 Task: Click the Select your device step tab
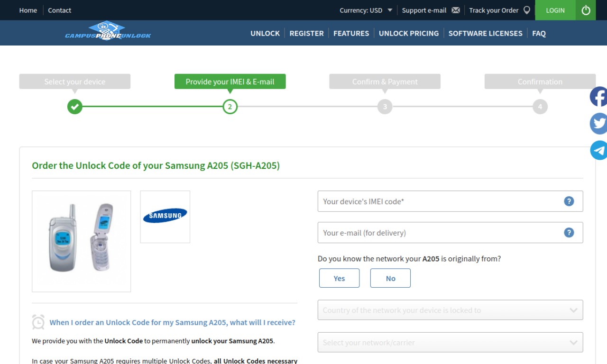pos(74,82)
